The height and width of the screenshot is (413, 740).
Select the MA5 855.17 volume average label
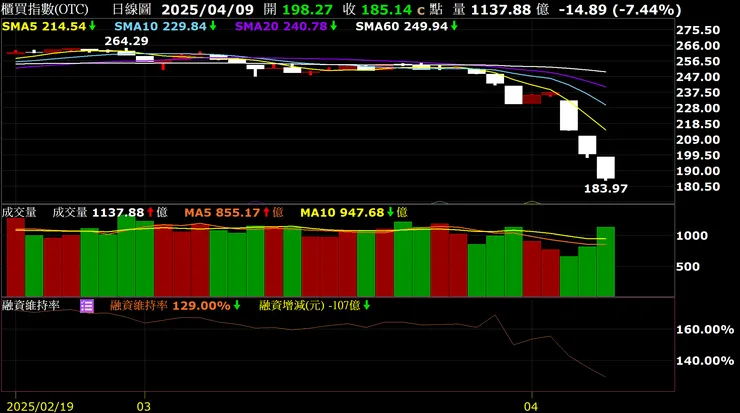(234, 212)
